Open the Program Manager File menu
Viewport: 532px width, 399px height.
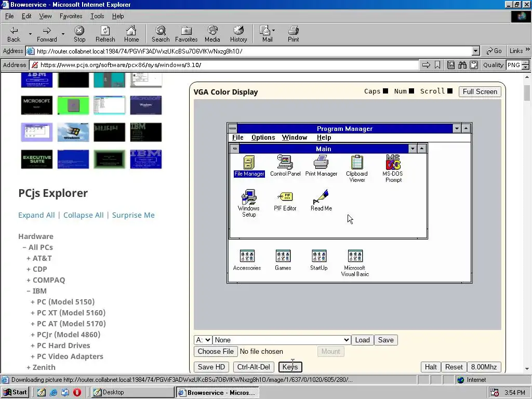point(238,137)
